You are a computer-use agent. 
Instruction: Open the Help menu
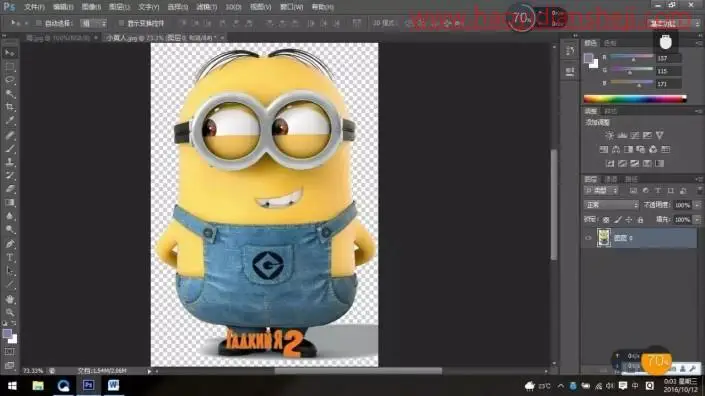[323, 7]
